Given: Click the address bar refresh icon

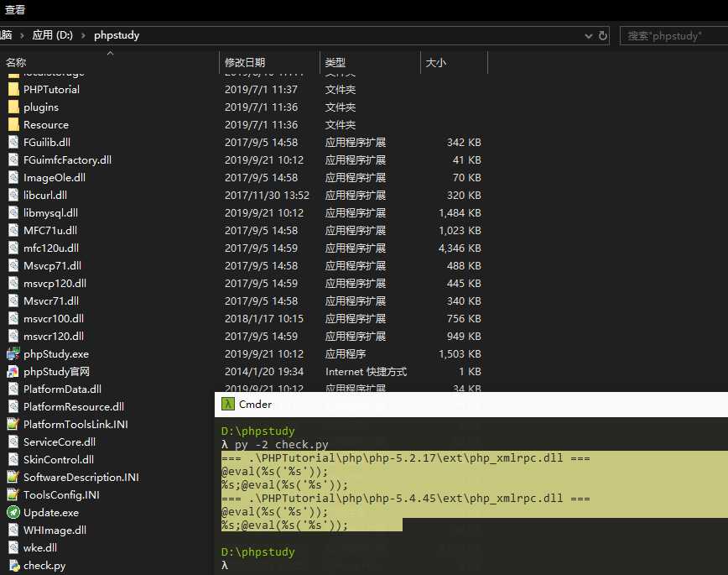Looking at the screenshot, I should pyautogui.click(x=603, y=36).
